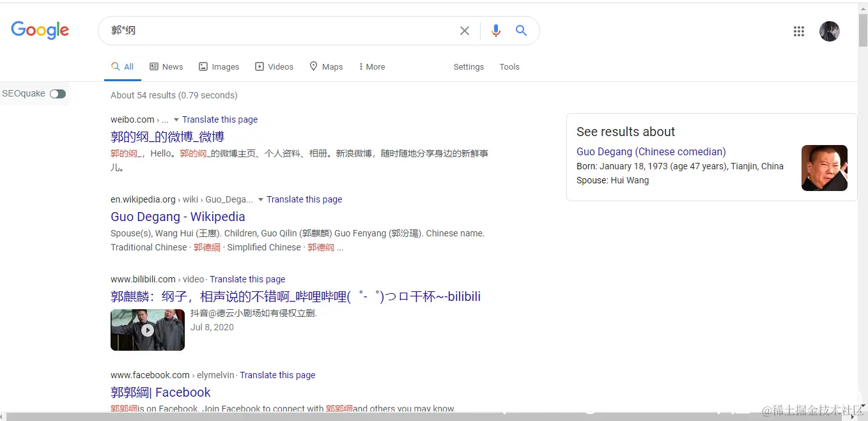Open search Settings
Image resolution: width=868 pixels, height=421 pixels.
pyautogui.click(x=469, y=66)
